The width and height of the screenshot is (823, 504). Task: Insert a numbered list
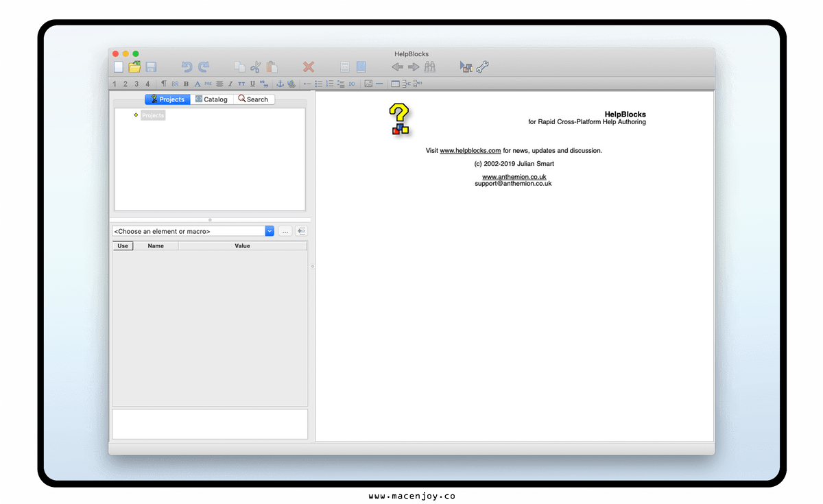(330, 84)
